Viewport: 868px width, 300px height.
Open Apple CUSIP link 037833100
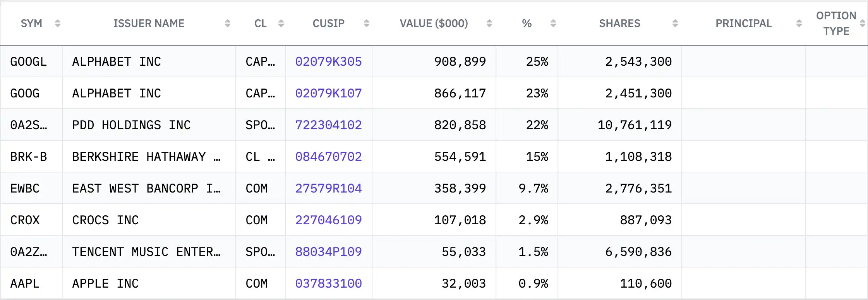click(x=328, y=283)
